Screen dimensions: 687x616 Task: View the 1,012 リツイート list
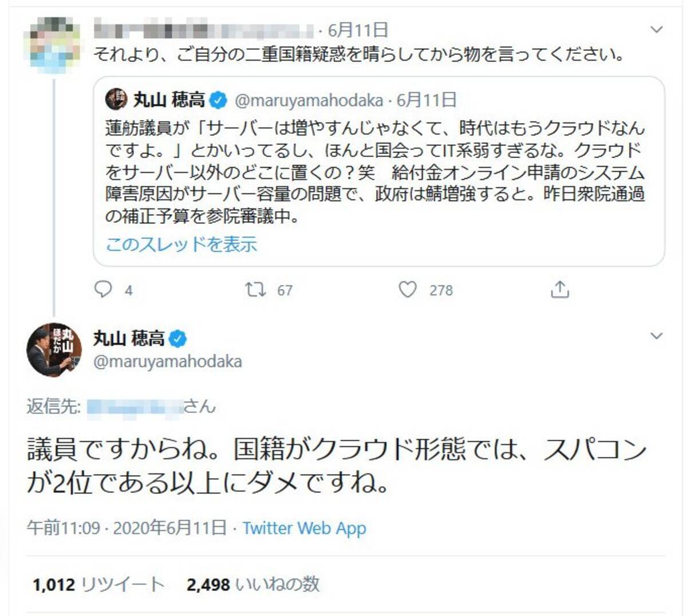pyautogui.click(x=98, y=585)
